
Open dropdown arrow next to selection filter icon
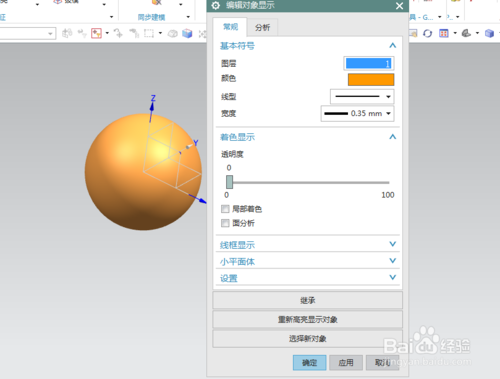[x=107, y=33]
